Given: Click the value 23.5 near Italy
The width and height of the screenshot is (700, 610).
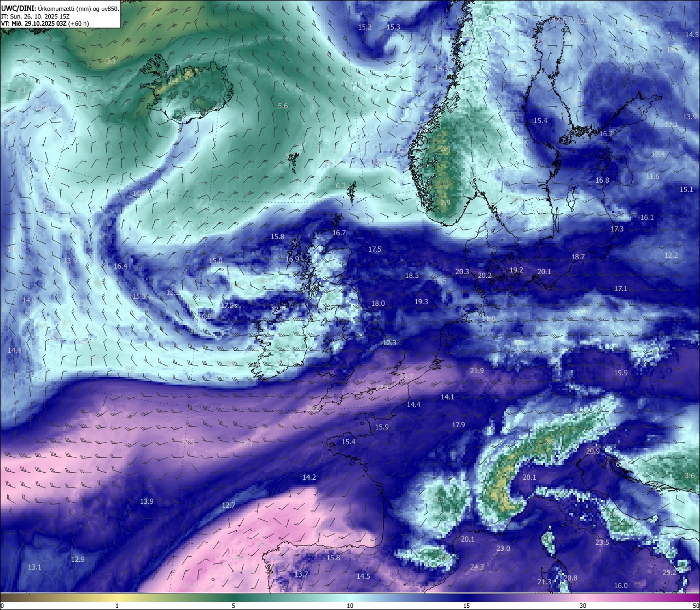Looking at the screenshot, I should [602, 543].
